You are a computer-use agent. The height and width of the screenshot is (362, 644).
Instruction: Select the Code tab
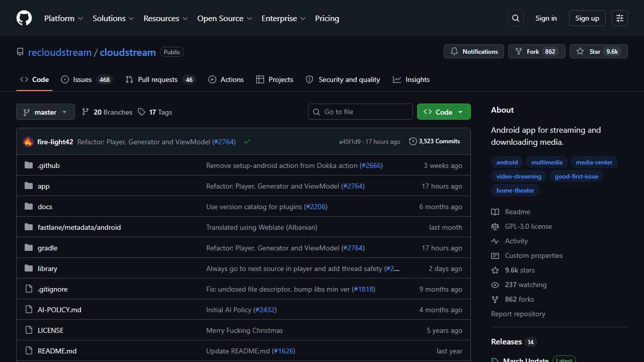[x=34, y=79]
